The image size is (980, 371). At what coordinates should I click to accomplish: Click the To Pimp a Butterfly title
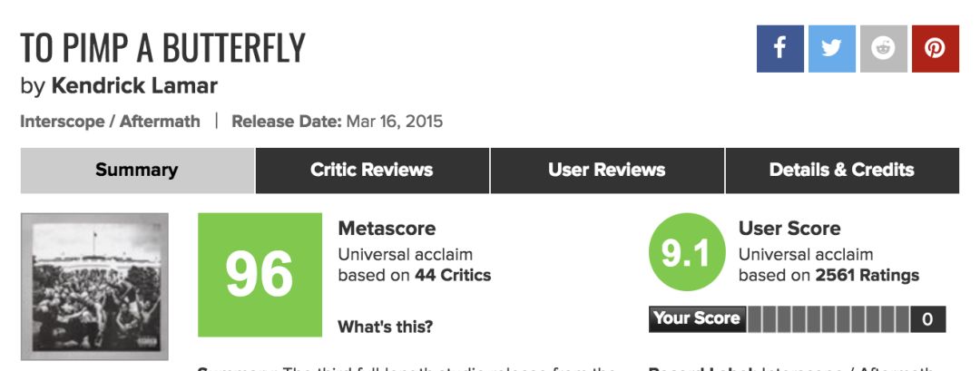pos(162,48)
